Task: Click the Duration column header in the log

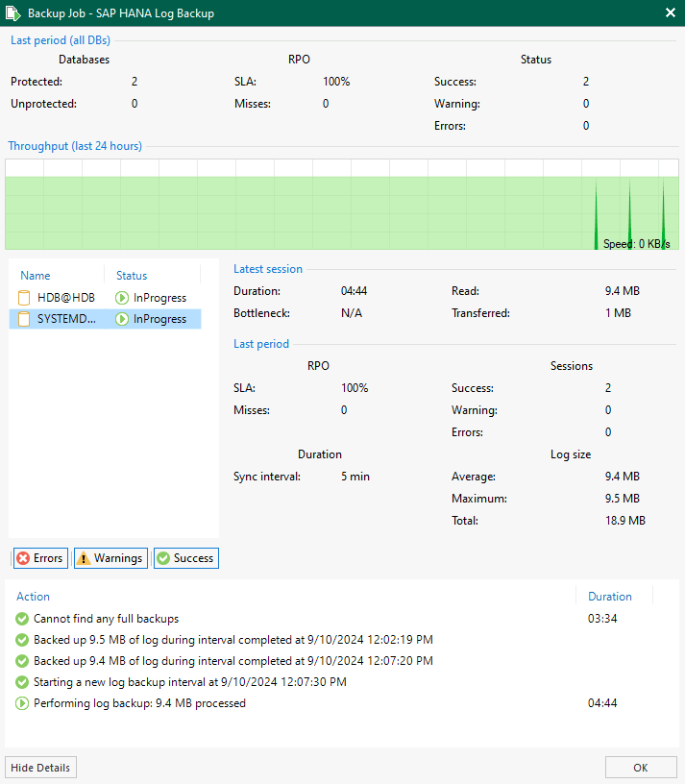Action: [x=610, y=597]
